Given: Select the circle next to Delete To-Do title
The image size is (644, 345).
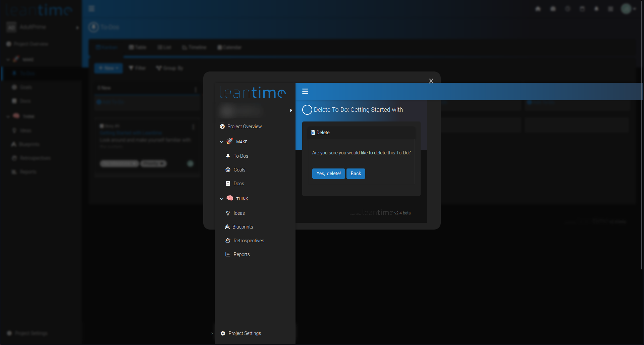Looking at the screenshot, I should [x=307, y=110].
